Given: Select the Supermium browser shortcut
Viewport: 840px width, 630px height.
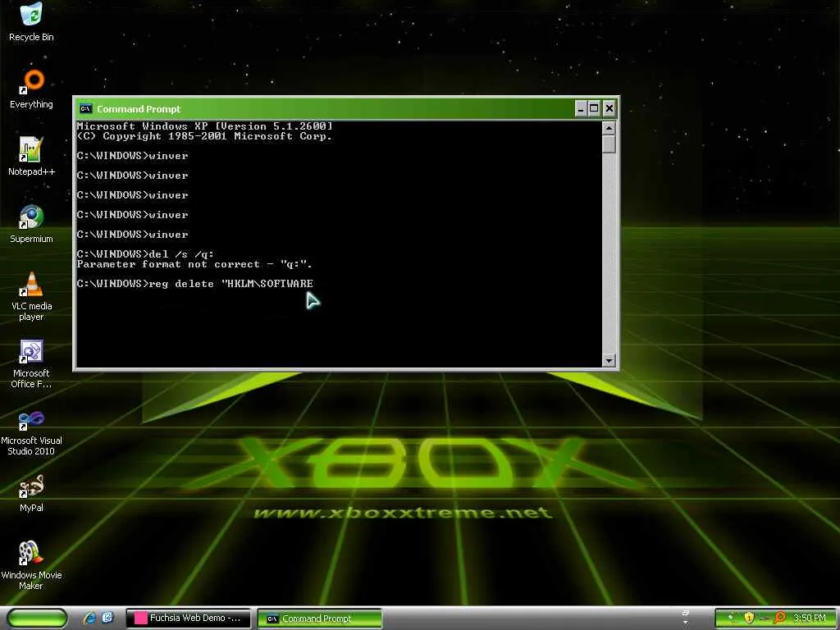Looking at the screenshot, I should click(x=31, y=224).
